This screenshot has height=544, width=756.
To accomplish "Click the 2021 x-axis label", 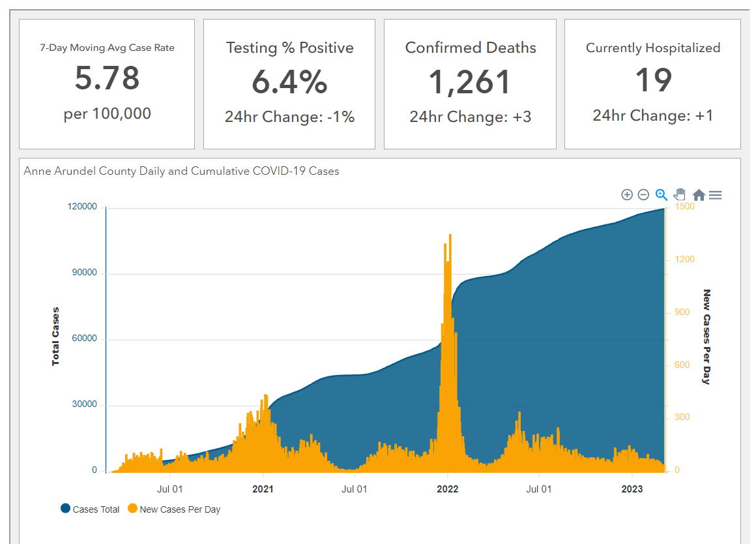I will (x=263, y=489).
